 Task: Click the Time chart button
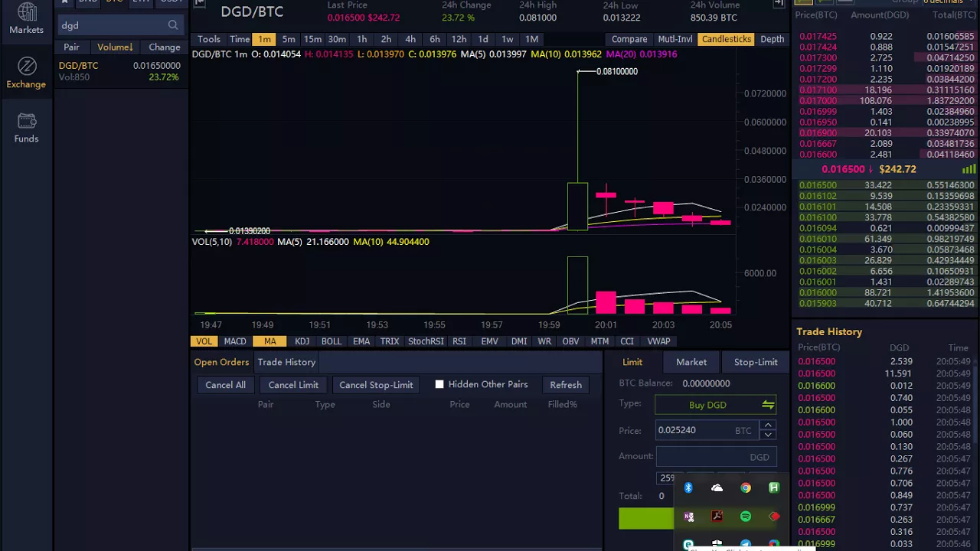click(240, 39)
